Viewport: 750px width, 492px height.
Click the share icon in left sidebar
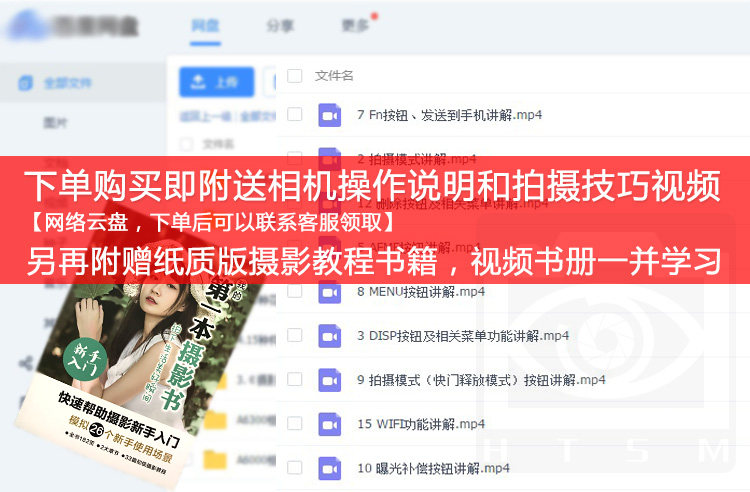click(26, 363)
